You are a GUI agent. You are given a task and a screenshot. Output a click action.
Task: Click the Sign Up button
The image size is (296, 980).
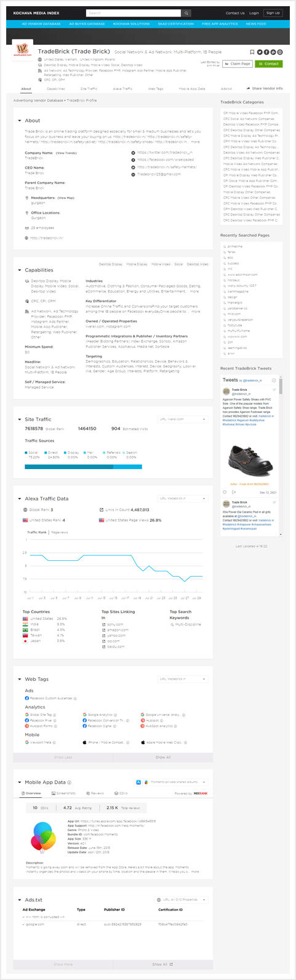click(273, 13)
